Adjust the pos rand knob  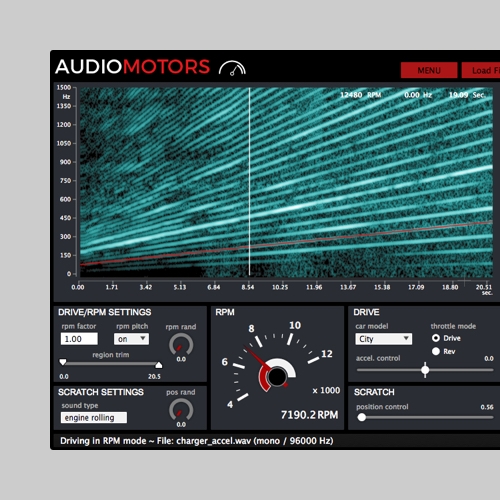coord(181,410)
